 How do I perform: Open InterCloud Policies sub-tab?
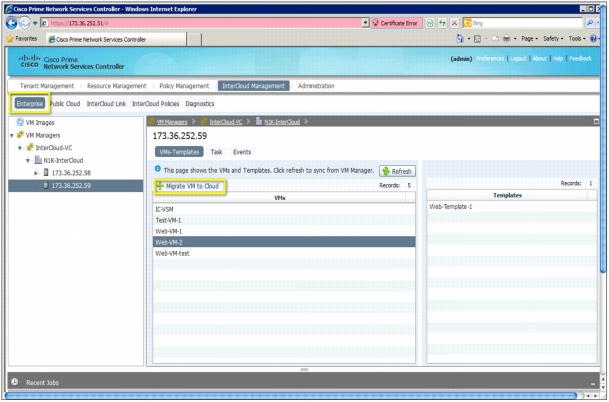[155, 104]
